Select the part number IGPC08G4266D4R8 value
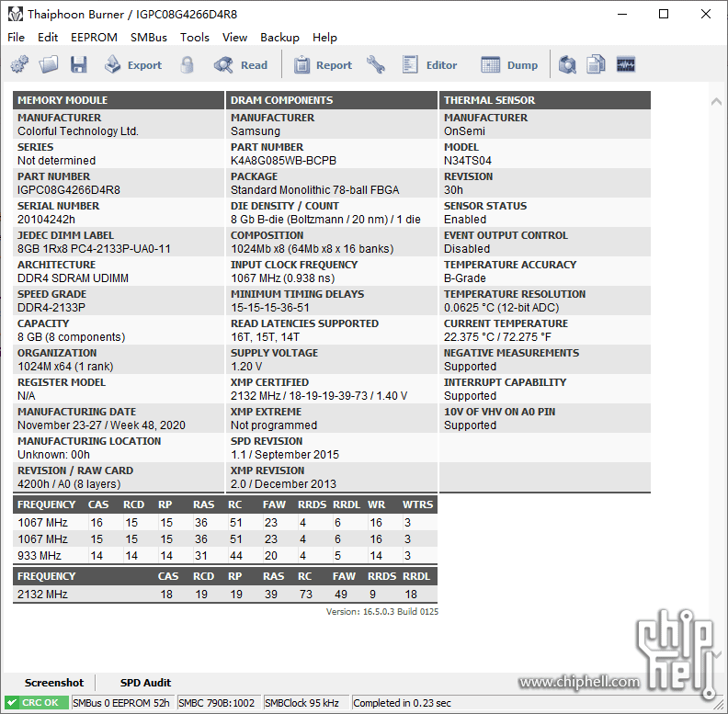728x714 pixels. [x=69, y=190]
